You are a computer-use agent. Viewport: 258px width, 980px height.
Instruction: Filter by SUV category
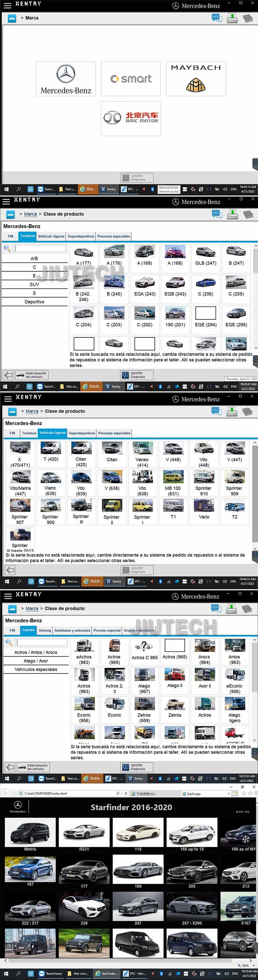[35, 284]
